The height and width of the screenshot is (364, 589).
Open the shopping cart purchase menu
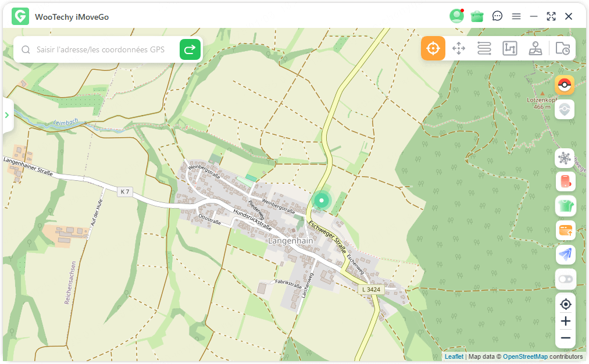tap(477, 16)
